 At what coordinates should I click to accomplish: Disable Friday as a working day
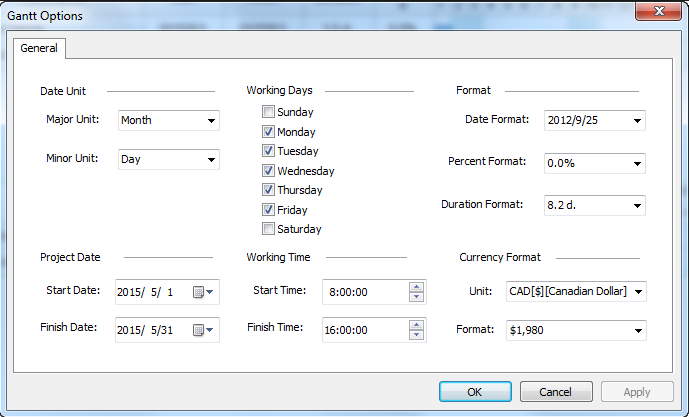click(x=268, y=210)
